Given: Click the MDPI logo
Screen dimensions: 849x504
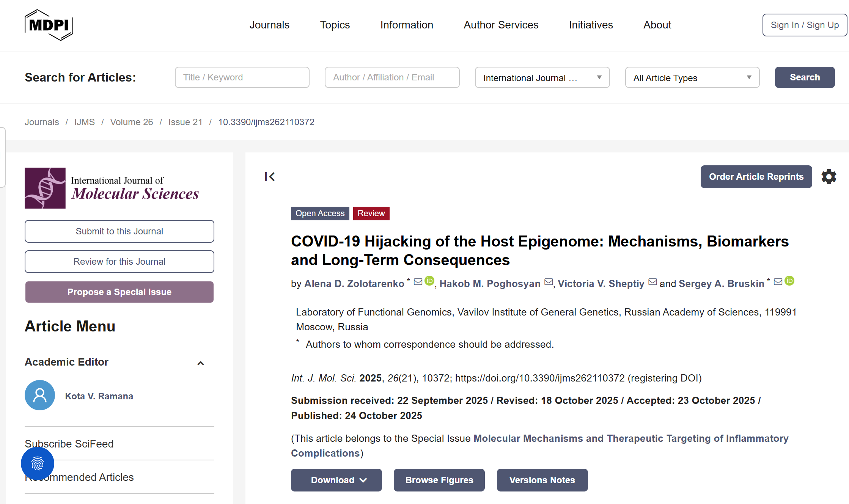Looking at the screenshot, I should (49, 25).
